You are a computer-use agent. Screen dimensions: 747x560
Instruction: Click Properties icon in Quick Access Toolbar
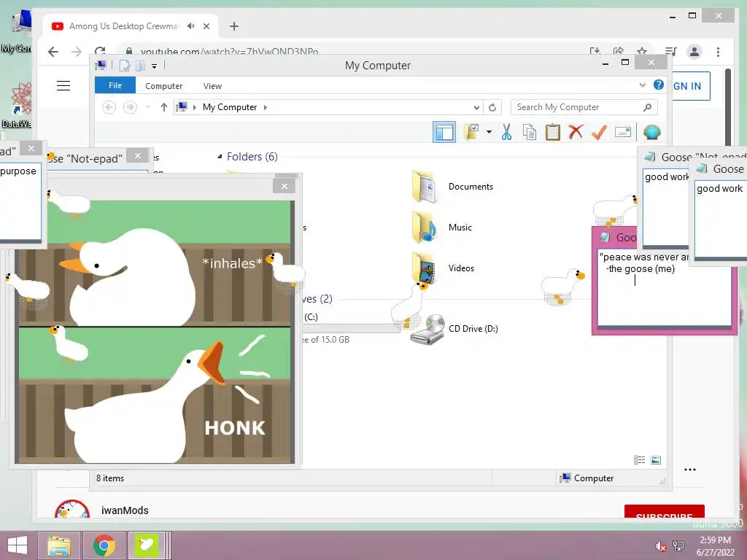[x=124, y=65]
